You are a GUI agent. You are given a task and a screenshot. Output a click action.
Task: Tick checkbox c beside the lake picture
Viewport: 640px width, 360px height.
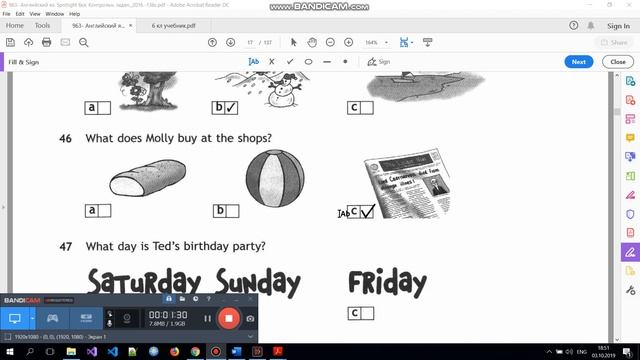367,108
